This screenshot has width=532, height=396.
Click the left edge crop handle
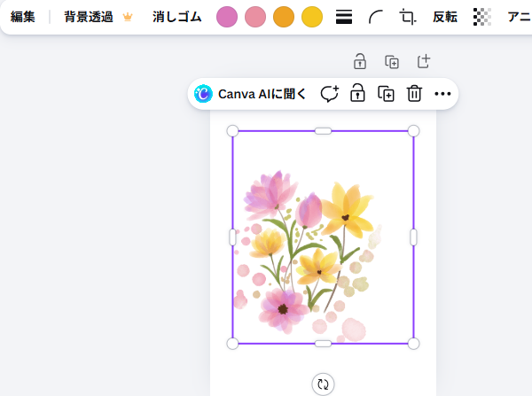232,237
